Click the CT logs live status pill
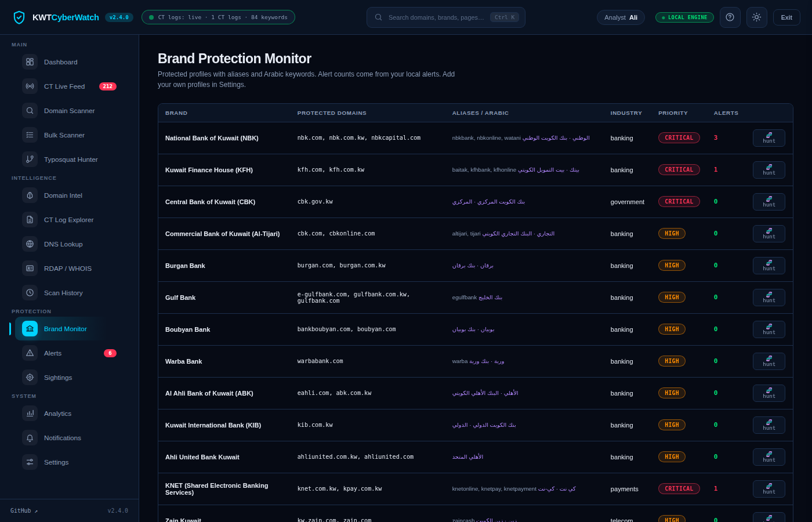Screen dimensions: 812x522 (218, 17)
